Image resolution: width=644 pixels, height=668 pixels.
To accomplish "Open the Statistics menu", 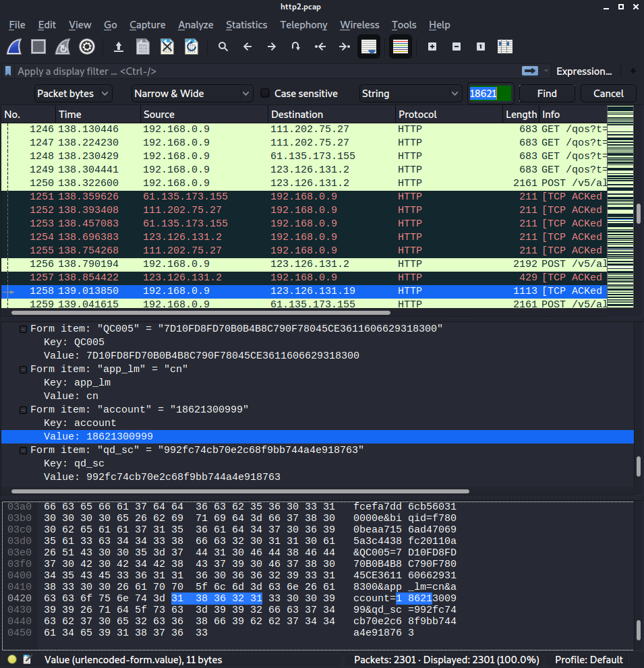I will coord(246,25).
